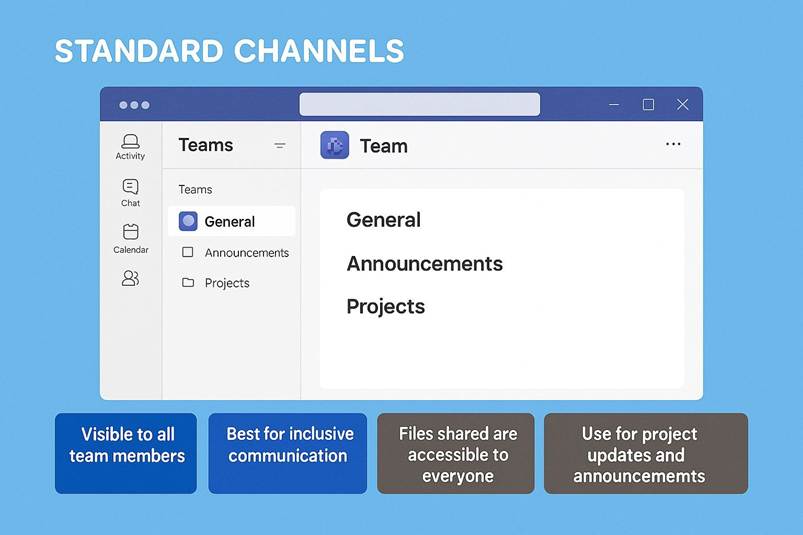Click the General heading in main panel
803x535 pixels.
[383, 220]
